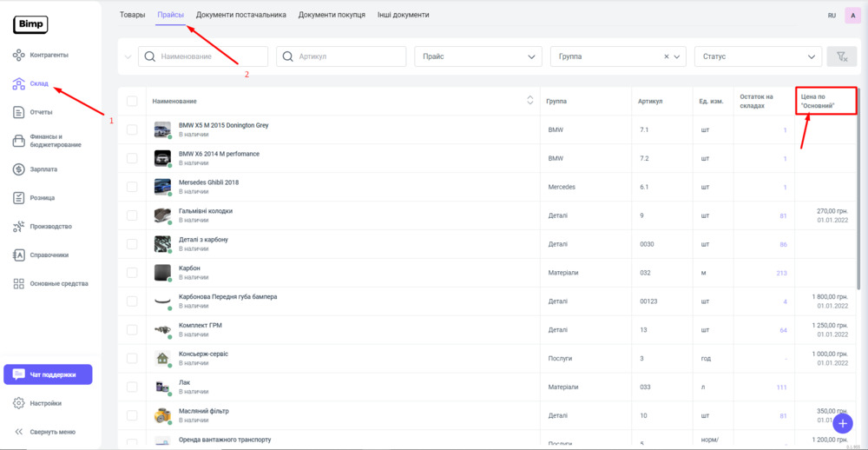Open the Группа dropdown list

[x=678, y=56]
